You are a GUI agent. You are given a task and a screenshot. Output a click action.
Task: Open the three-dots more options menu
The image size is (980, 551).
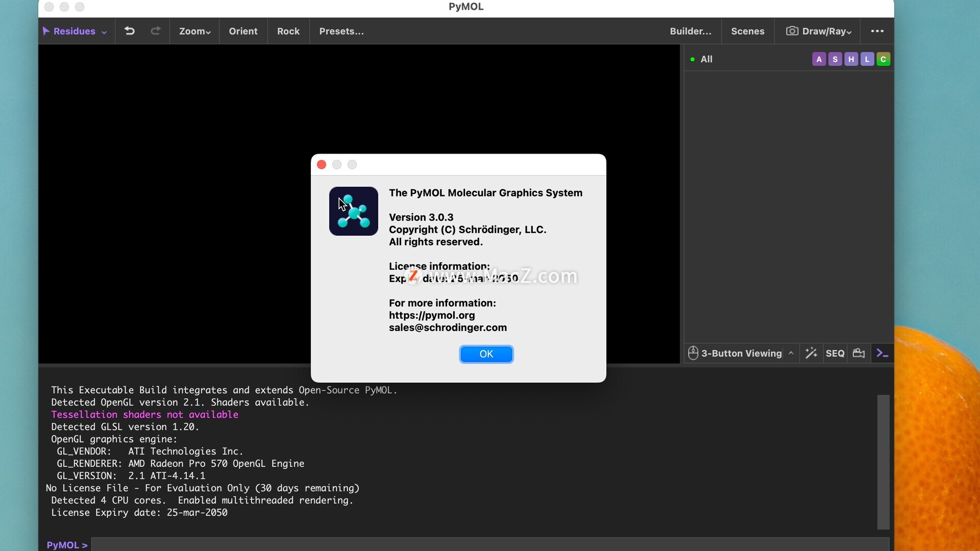click(x=877, y=31)
